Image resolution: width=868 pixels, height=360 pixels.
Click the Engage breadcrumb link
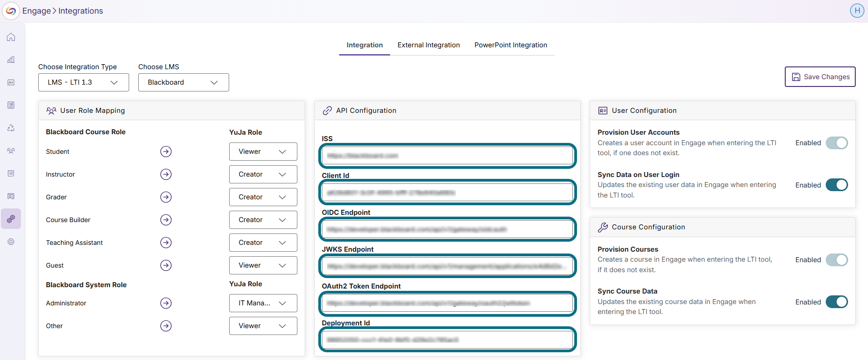[x=37, y=11]
